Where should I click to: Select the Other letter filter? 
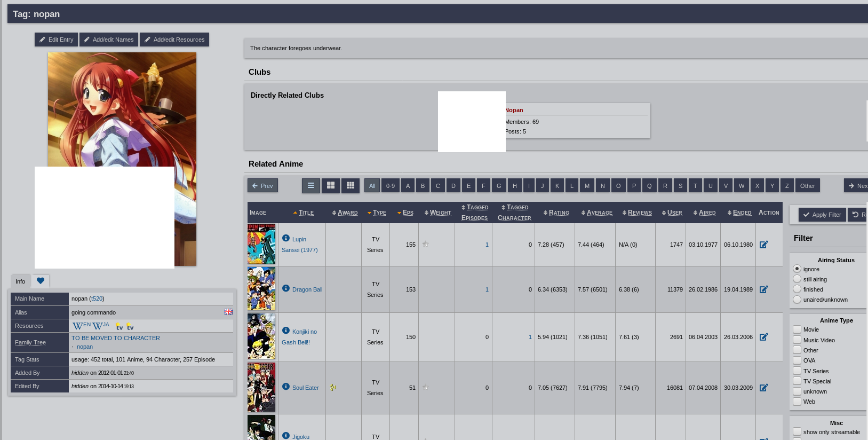pos(808,186)
